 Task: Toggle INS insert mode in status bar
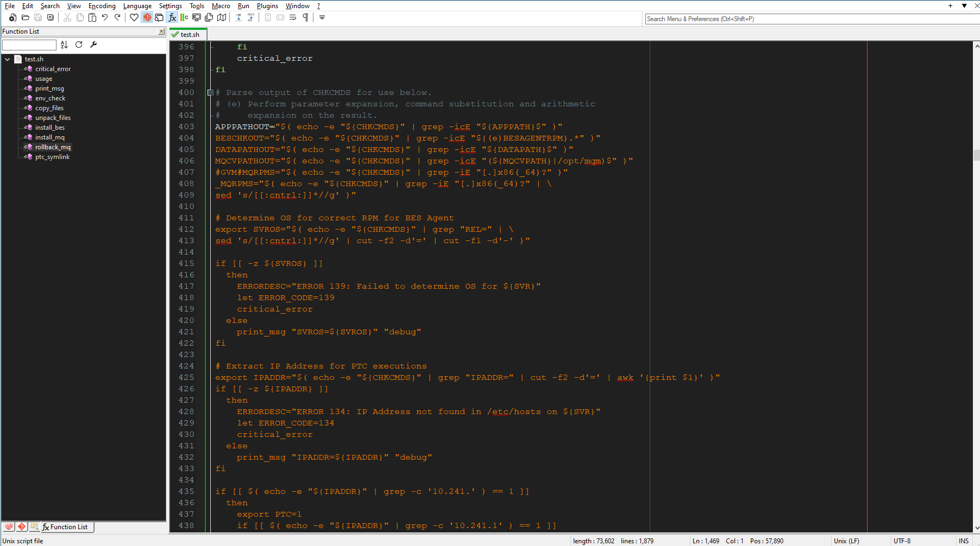(x=964, y=541)
